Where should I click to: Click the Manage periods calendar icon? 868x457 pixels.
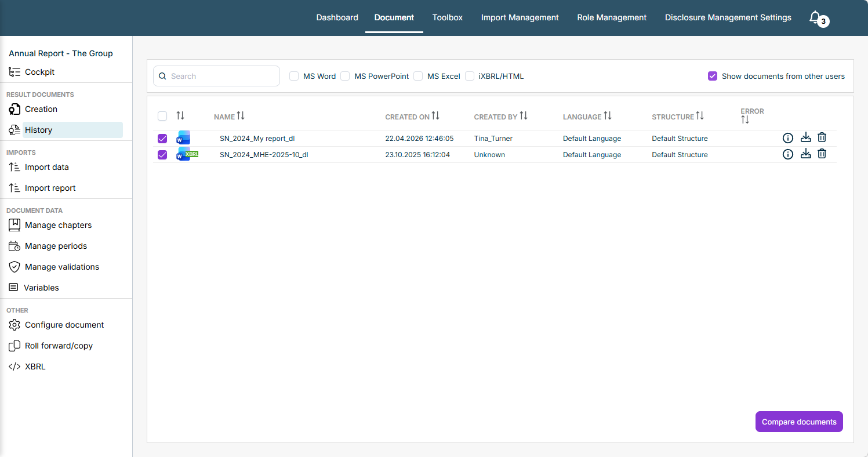point(14,246)
